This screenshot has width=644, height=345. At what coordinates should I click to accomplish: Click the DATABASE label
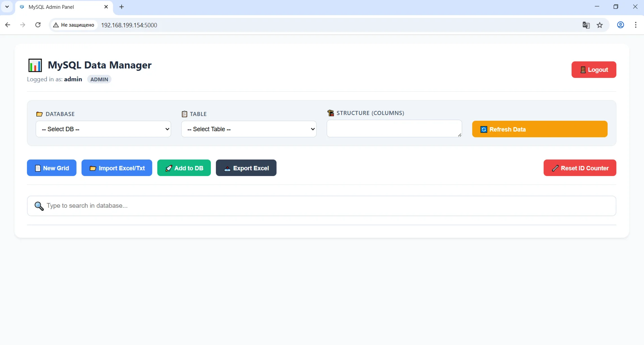point(60,114)
